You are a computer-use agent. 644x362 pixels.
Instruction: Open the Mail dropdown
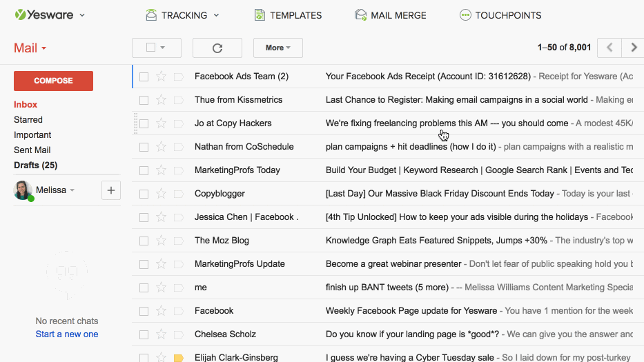click(x=30, y=48)
